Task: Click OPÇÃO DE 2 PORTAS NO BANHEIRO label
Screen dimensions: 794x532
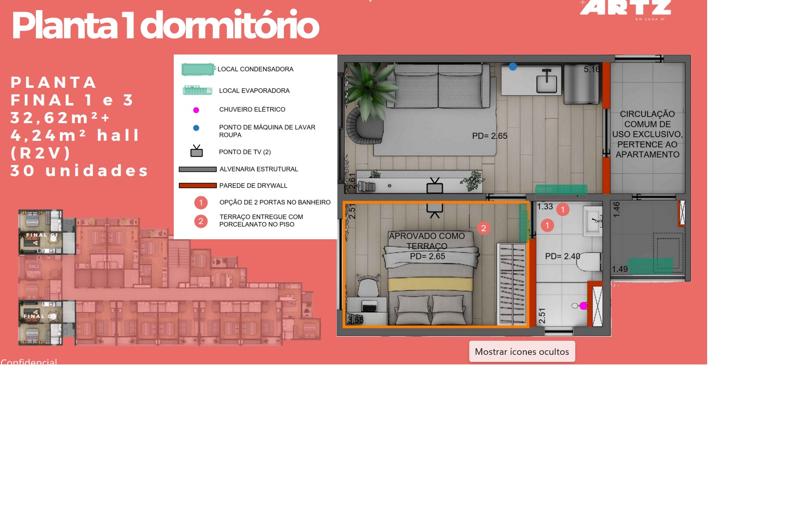Action: click(275, 202)
